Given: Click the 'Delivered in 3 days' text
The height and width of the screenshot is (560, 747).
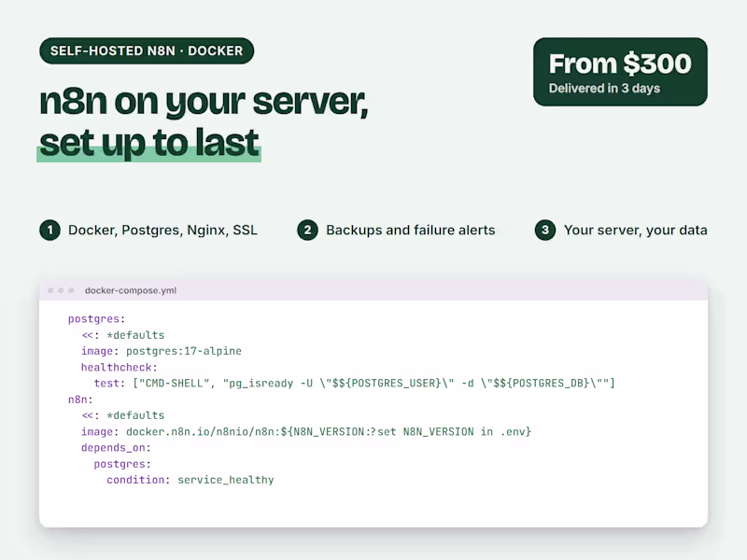Looking at the screenshot, I should 604,89.
